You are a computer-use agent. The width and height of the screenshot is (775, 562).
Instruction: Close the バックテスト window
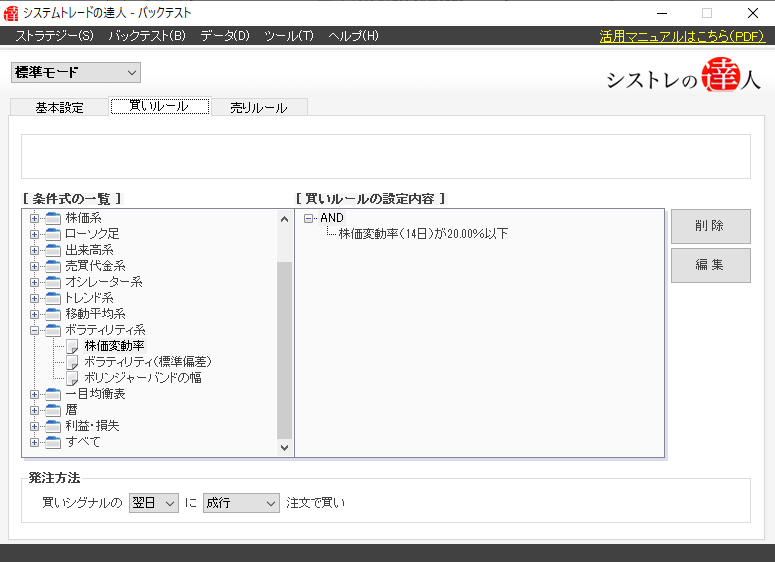pos(753,13)
